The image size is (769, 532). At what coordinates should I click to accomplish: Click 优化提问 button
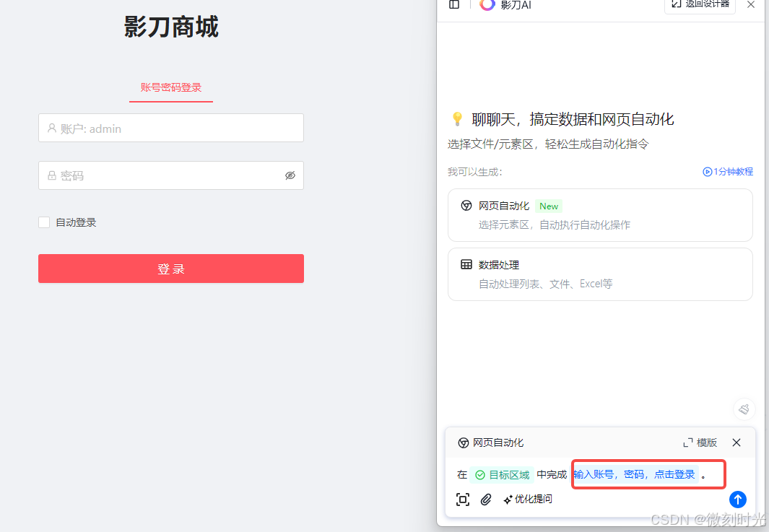coord(528,499)
